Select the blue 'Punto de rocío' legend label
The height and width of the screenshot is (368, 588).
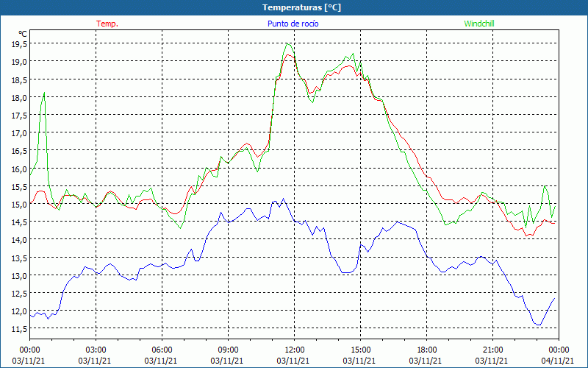click(x=293, y=24)
